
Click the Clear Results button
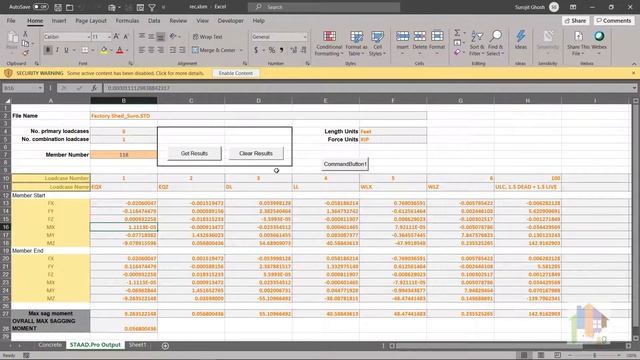click(256, 153)
